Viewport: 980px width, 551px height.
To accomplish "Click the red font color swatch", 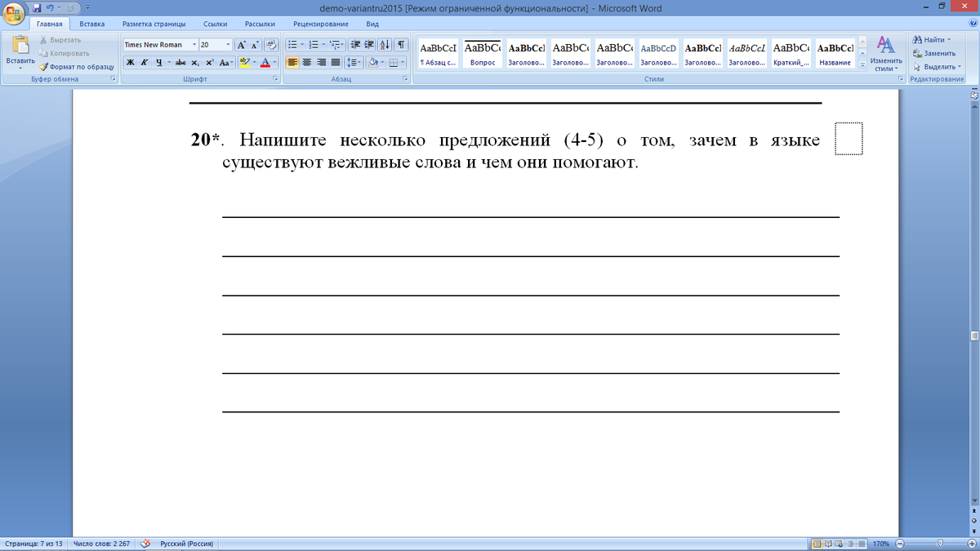I will (265, 63).
